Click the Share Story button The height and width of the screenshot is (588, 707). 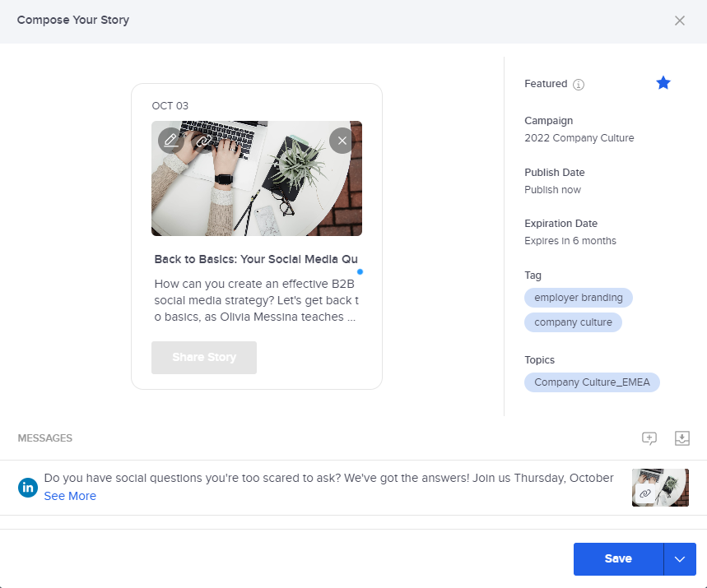pyautogui.click(x=204, y=358)
